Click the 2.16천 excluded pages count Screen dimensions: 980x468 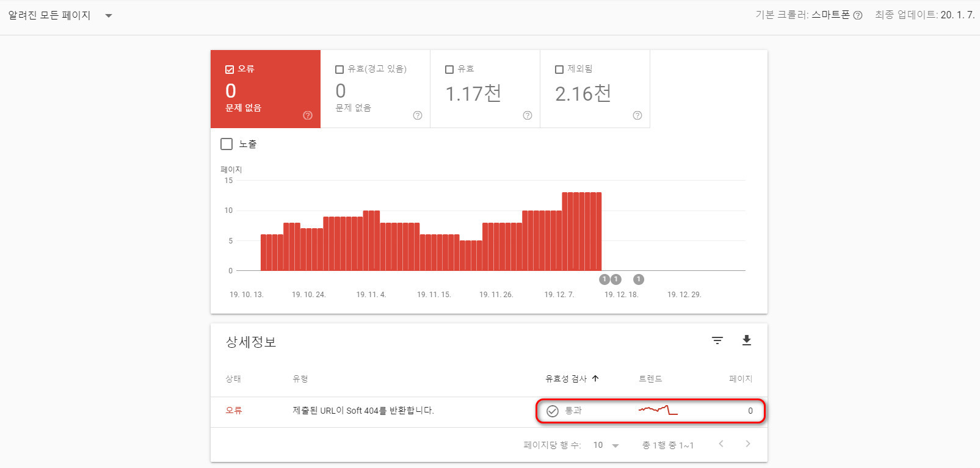click(583, 93)
